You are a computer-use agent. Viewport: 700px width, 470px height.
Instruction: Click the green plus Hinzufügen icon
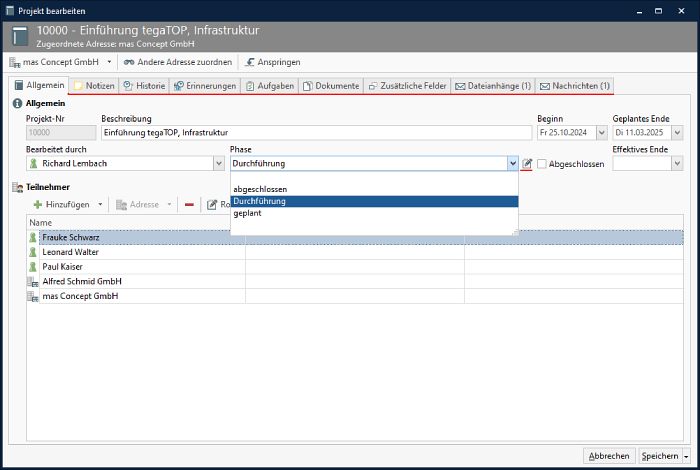(x=38, y=204)
